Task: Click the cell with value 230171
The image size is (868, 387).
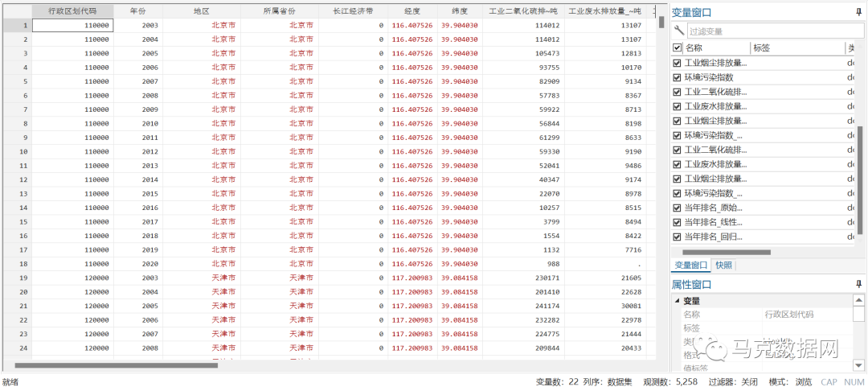Action: tap(523, 278)
